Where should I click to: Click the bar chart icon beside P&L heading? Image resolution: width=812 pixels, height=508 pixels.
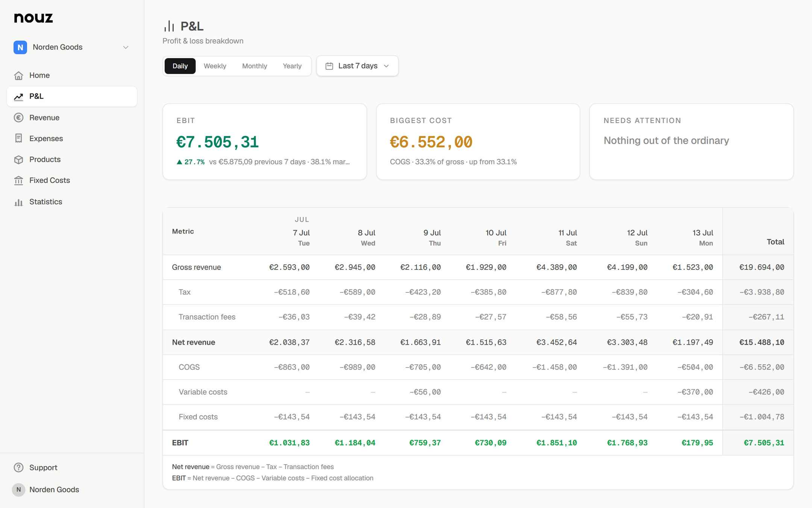pos(169,26)
